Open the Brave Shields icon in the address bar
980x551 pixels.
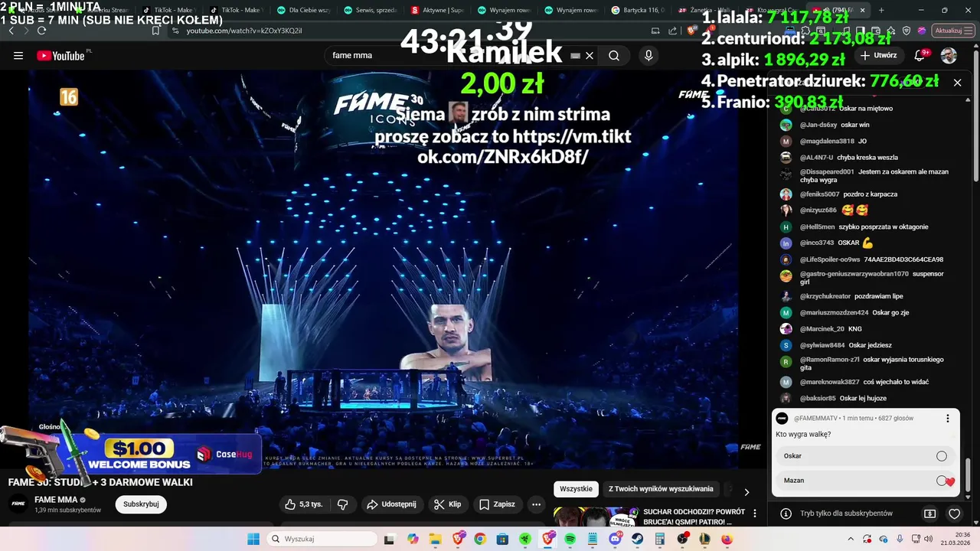pyautogui.click(x=691, y=31)
